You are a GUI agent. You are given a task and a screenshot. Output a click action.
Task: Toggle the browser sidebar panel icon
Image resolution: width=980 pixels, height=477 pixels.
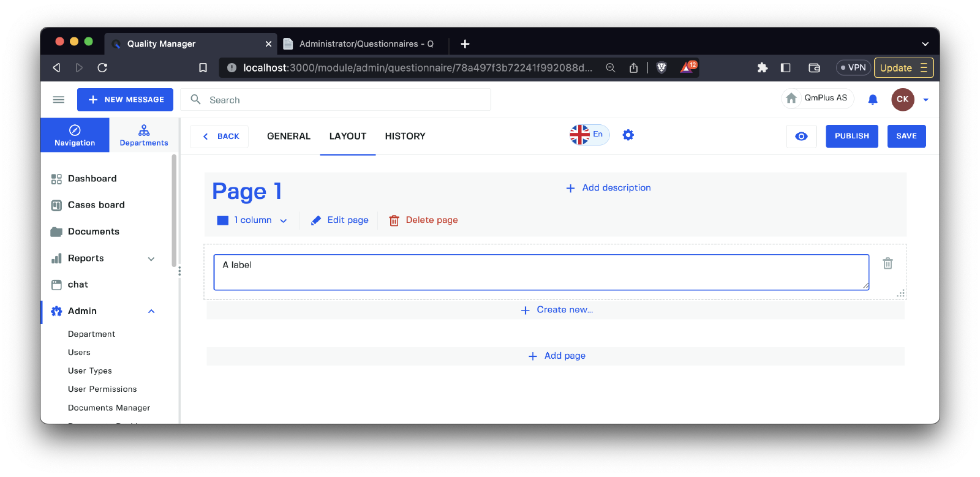pos(785,68)
